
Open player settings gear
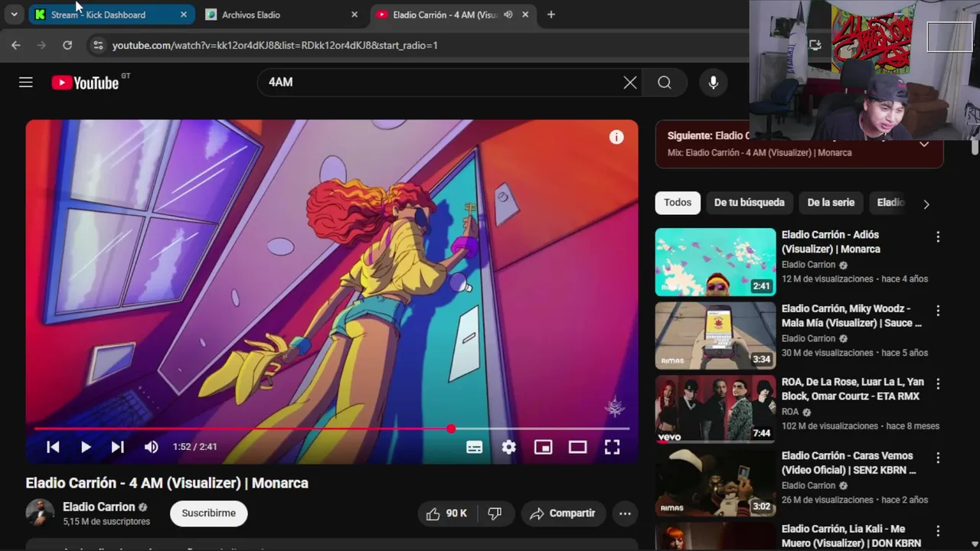509,447
